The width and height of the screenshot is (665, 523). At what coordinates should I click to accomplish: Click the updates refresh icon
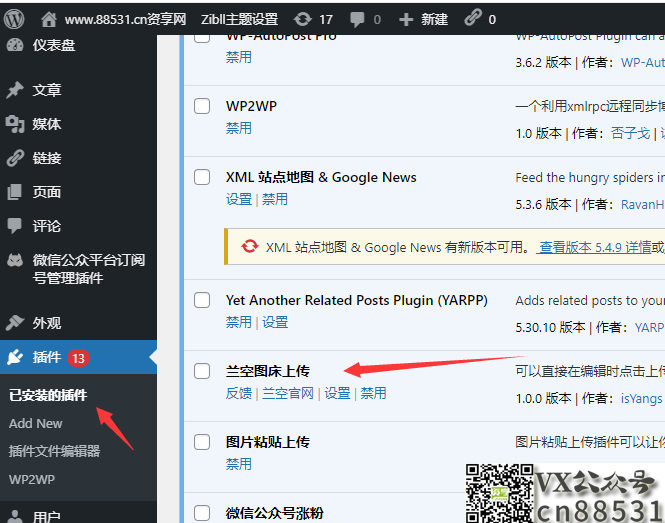pos(302,19)
